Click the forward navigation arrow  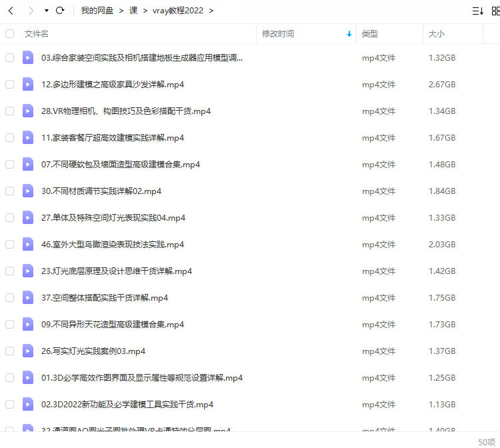(x=31, y=11)
